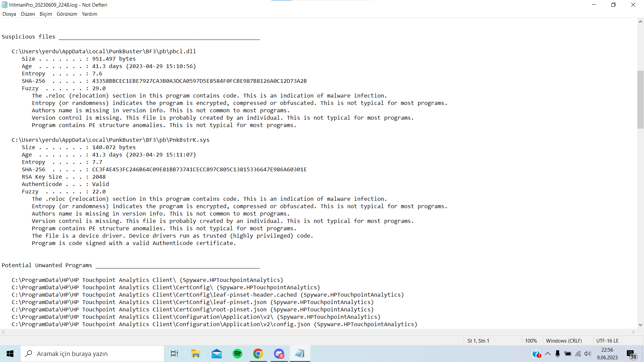Launch Spotify from the taskbar

[x=237, y=354]
